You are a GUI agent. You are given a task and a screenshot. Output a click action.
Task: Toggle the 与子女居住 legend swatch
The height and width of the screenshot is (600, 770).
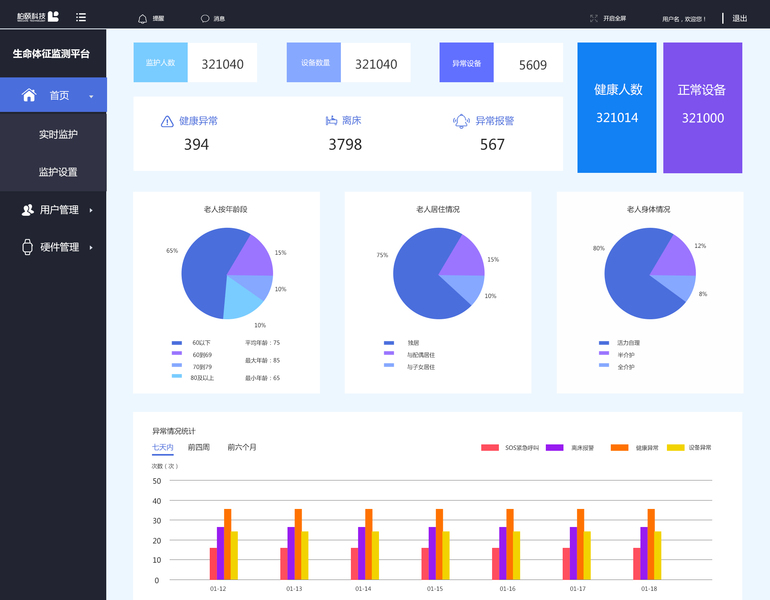point(389,365)
